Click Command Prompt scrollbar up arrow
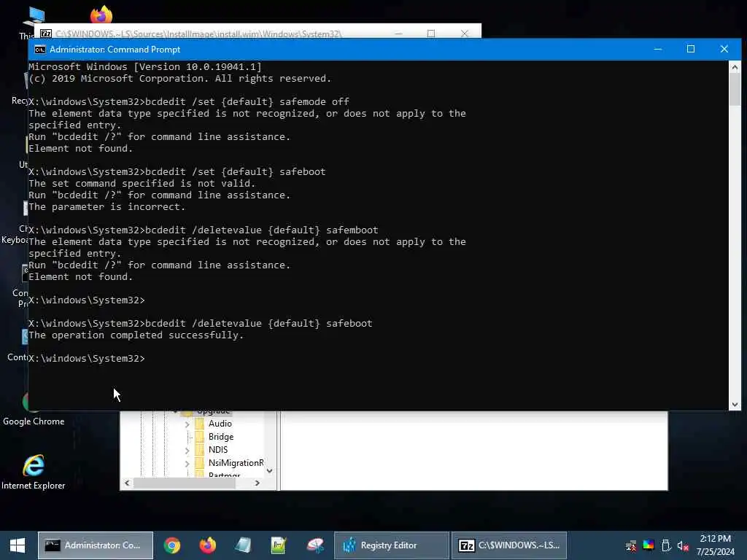The height and width of the screenshot is (560, 747). click(x=735, y=67)
